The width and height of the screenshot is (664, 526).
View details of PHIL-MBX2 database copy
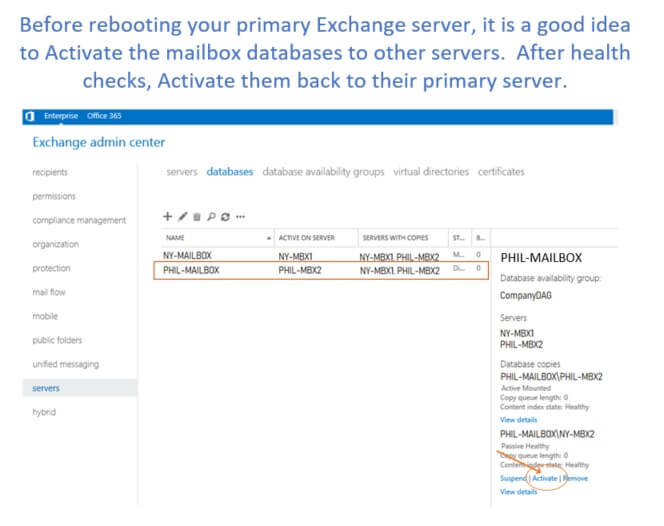click(x=518, y=420)
